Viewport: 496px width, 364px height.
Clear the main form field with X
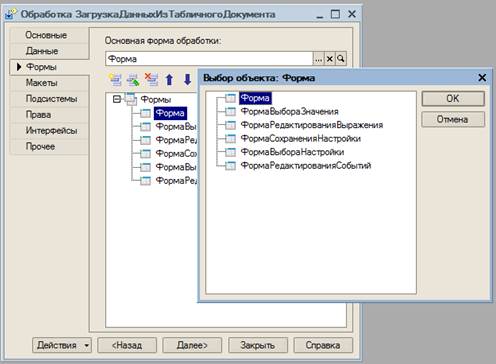point(330,59)
